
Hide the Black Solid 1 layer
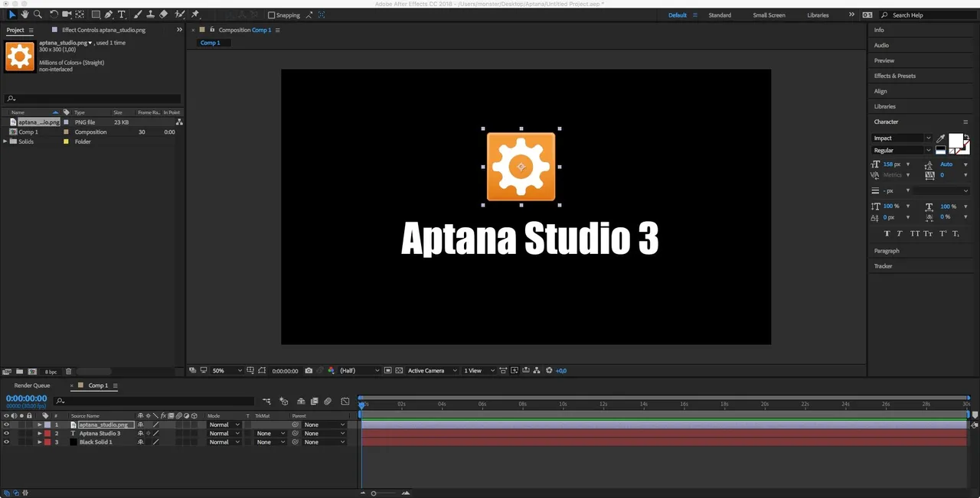tap(6, 442)
